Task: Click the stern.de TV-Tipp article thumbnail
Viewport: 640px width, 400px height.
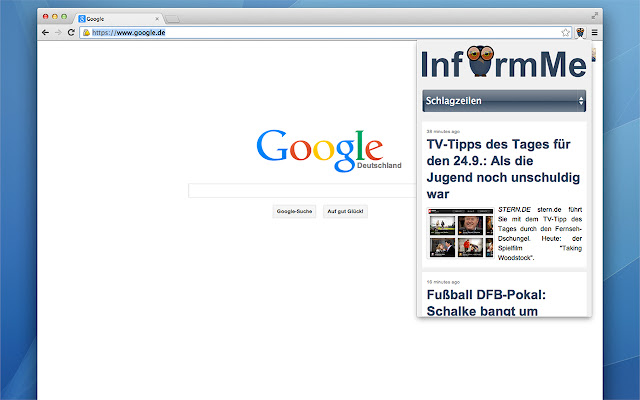Action: pos(460,233)
